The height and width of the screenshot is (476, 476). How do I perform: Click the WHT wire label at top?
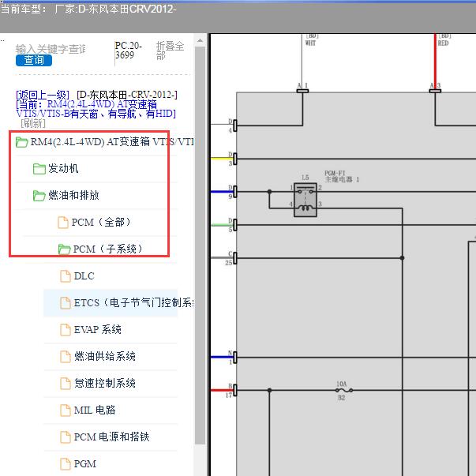310,43
